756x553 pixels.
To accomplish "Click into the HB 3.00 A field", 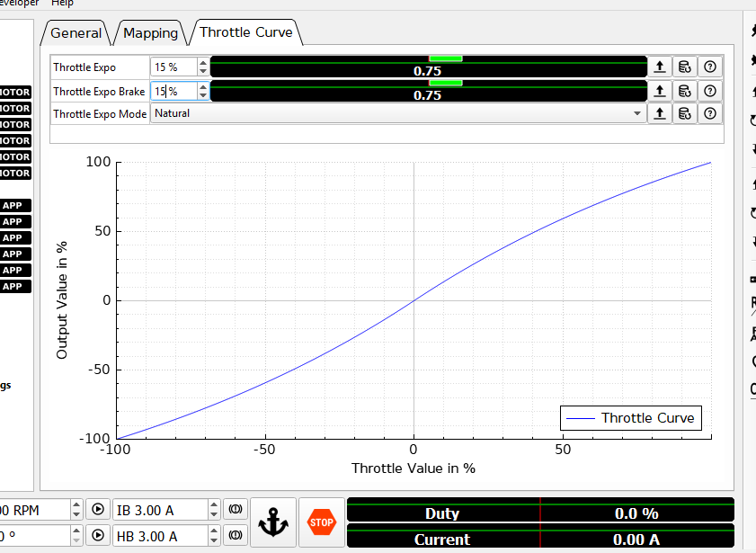I will [158, 536].
